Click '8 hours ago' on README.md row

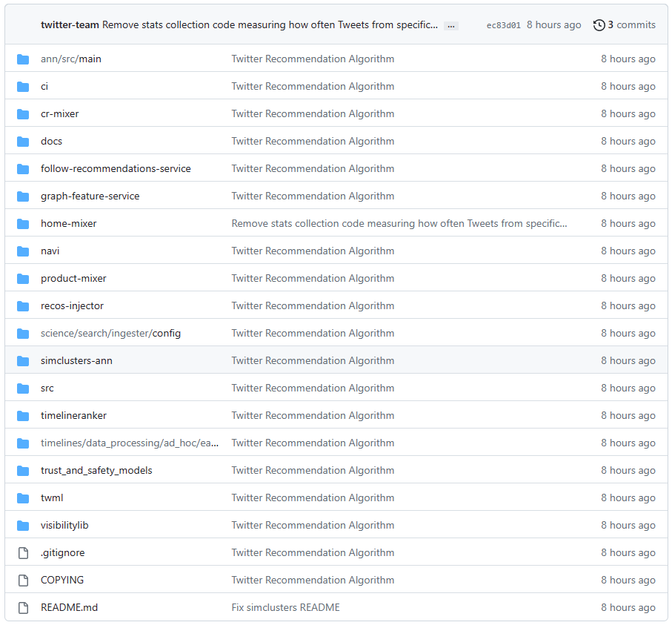click(x=628, y=608)
